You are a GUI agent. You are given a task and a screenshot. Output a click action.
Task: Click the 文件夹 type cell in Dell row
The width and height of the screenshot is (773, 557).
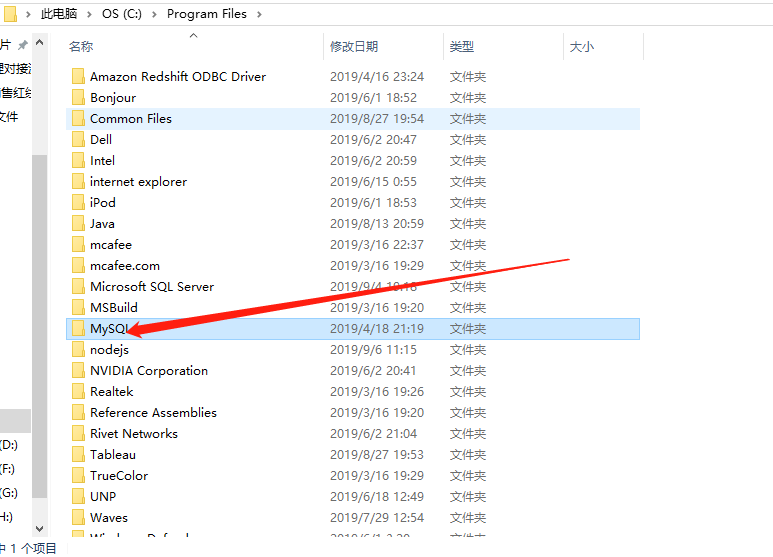(x=468, y=140)
